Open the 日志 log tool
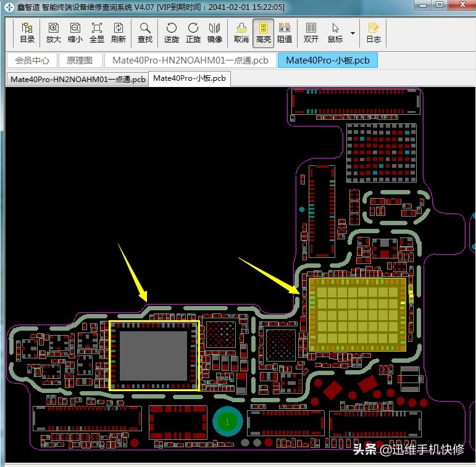This screenshot has height=467, width=476. [x=374, y=33]
